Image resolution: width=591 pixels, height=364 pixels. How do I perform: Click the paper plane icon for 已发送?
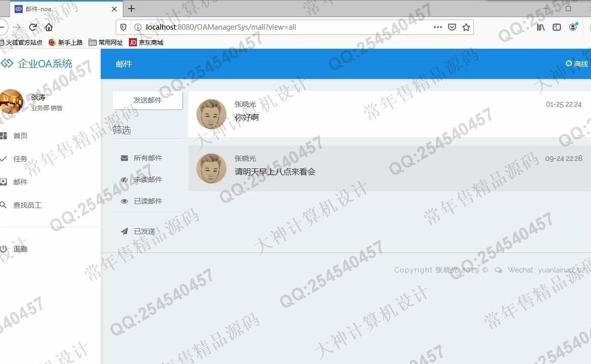pyautogui.click(x=124, y=231)
